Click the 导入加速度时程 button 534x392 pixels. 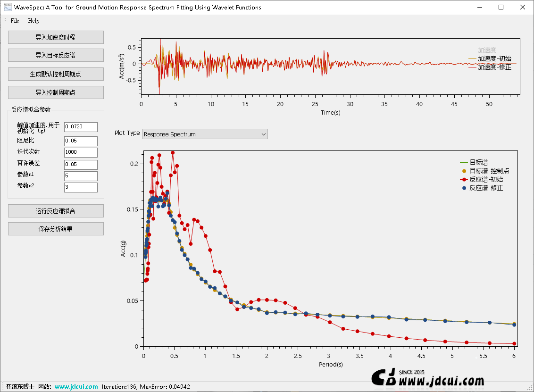pyautogui.click(x=56, y=37)
